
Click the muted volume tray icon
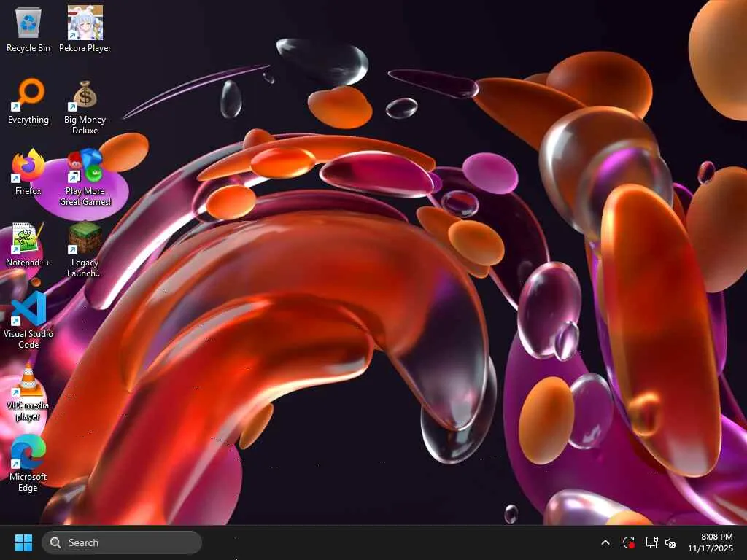coord(671,542)
